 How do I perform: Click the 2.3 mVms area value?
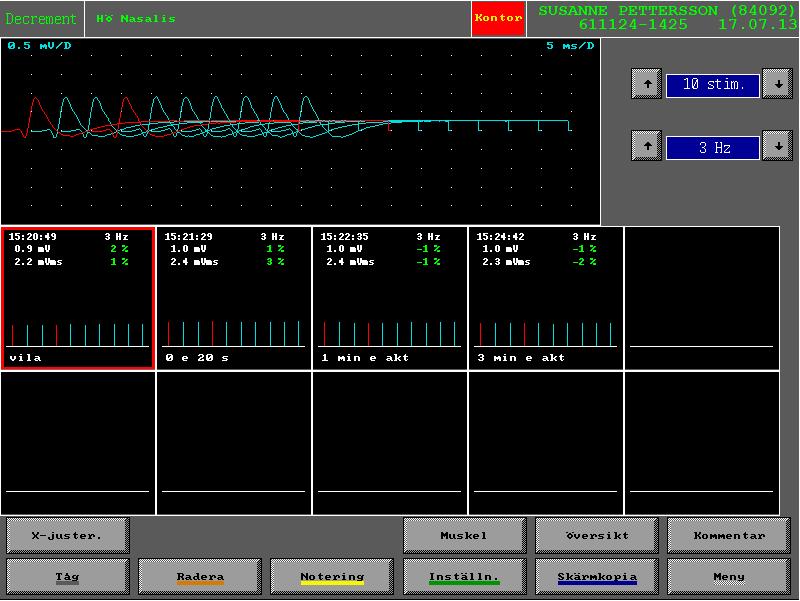pyautogui.click(x=506, y=262)
